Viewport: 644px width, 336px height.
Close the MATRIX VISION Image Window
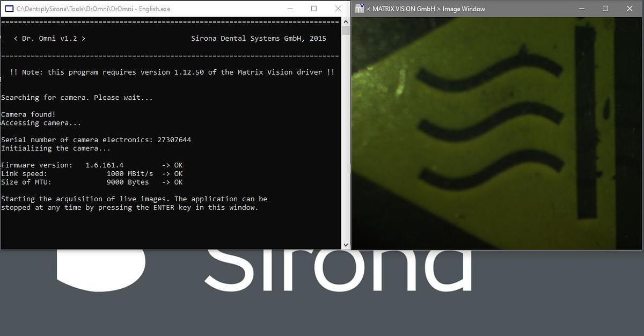pos(630,9)
